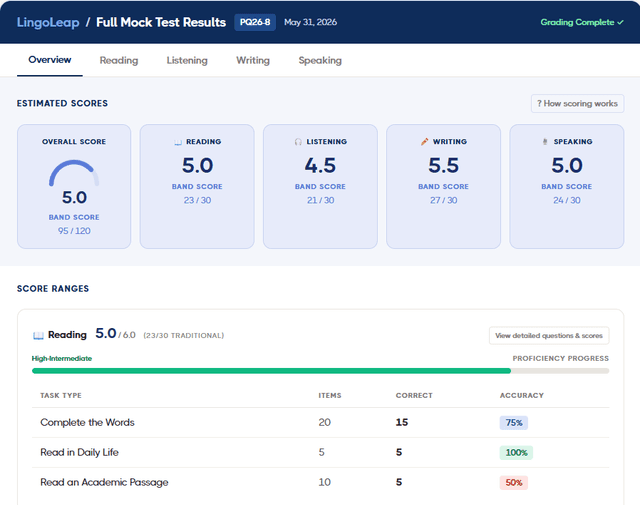Click the Full Mock Test Results title
This screenshot has width=640, height=505.
pos(161,22)
